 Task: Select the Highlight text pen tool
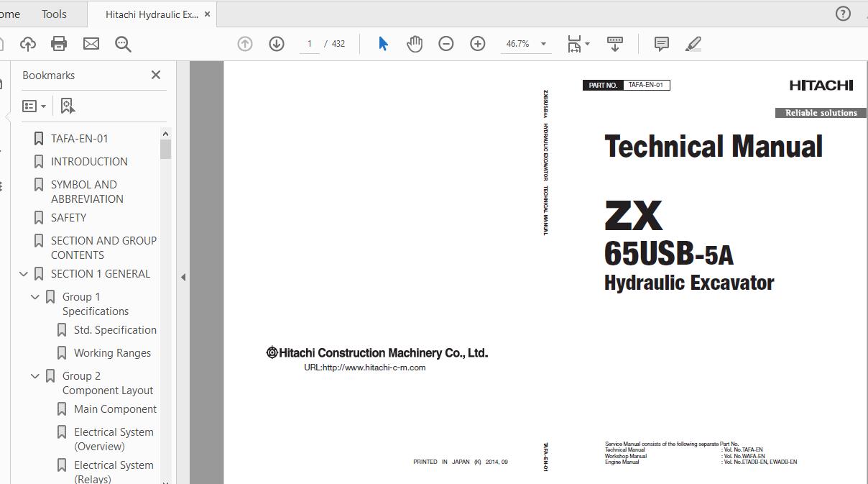[x=693, y=44]
